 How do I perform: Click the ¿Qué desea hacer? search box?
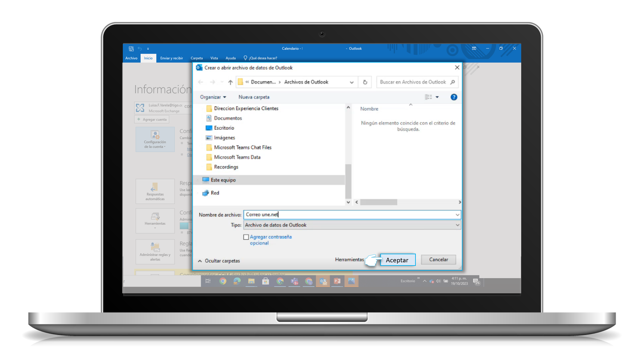260,58
